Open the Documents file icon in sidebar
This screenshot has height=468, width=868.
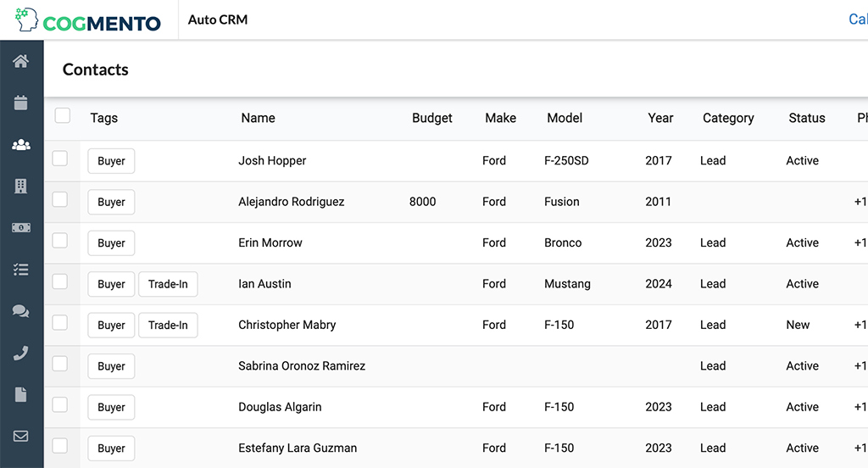[x=21, y=394]
